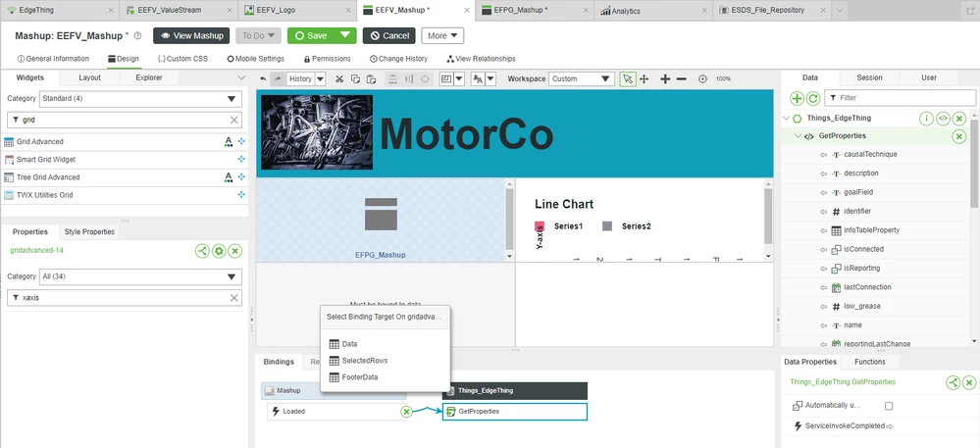Refresh the Data panel list
Screen dimensions: 980x448
[x=812, y=98]
